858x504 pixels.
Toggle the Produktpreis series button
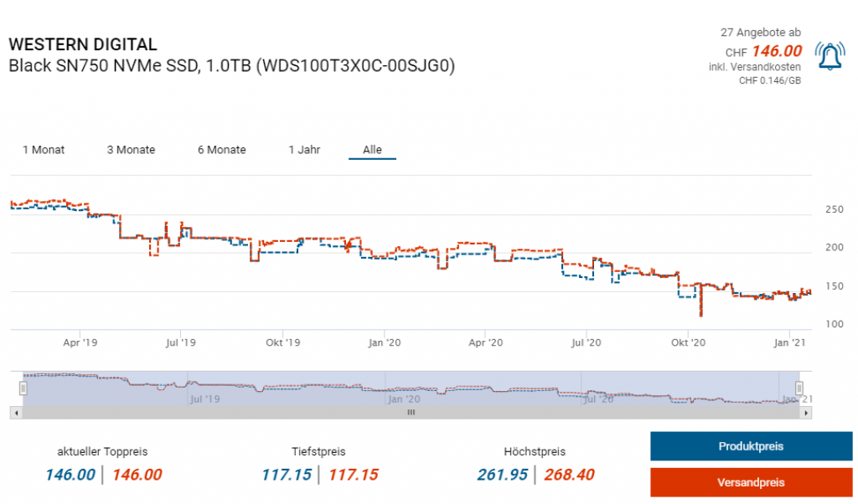(751, 446)
